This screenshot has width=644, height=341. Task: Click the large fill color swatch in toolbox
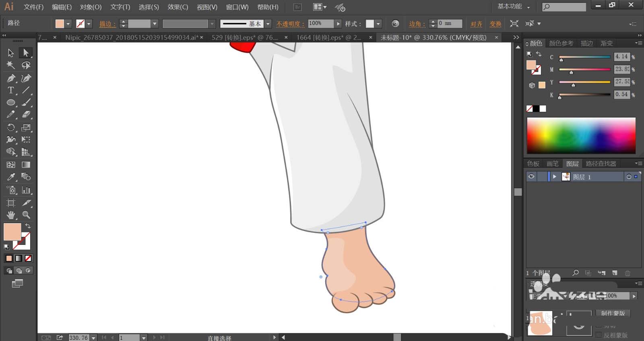click(x=12, y=232)
